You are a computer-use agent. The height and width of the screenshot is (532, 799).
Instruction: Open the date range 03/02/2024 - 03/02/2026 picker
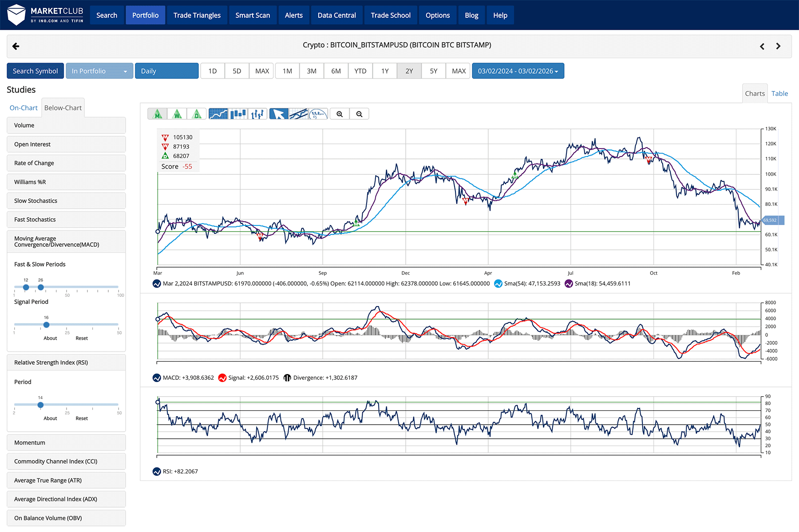point(518,71)
